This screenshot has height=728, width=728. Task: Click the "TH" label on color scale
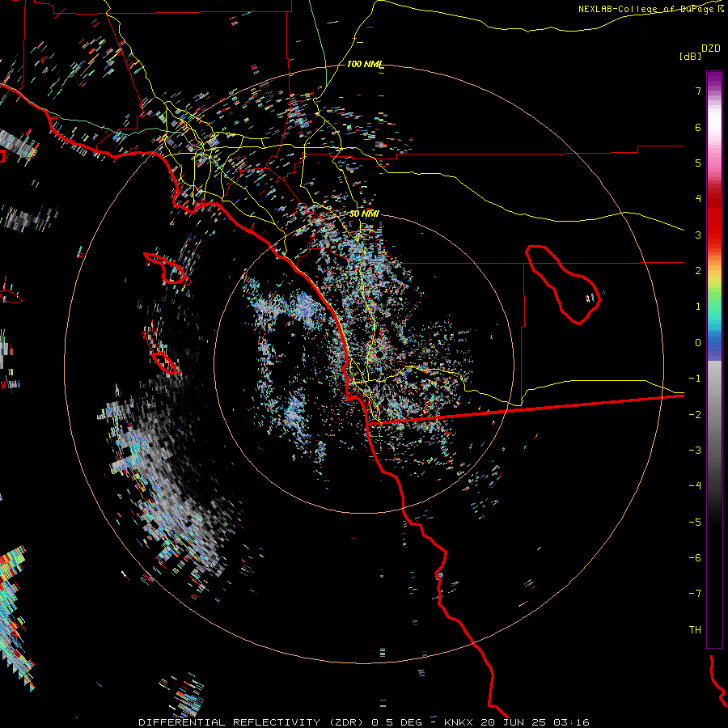(x=695, y=630)
